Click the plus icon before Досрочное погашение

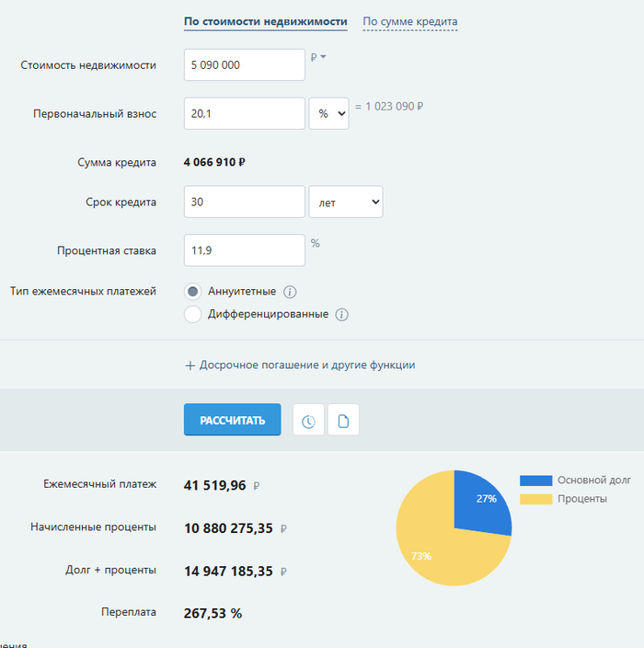(190, 365)
